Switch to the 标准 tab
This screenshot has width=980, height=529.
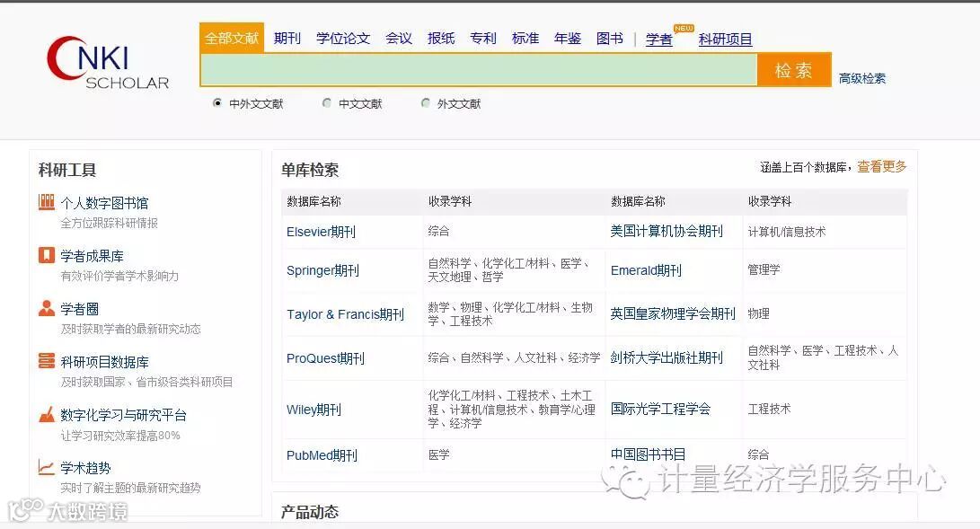pos(525,39)
